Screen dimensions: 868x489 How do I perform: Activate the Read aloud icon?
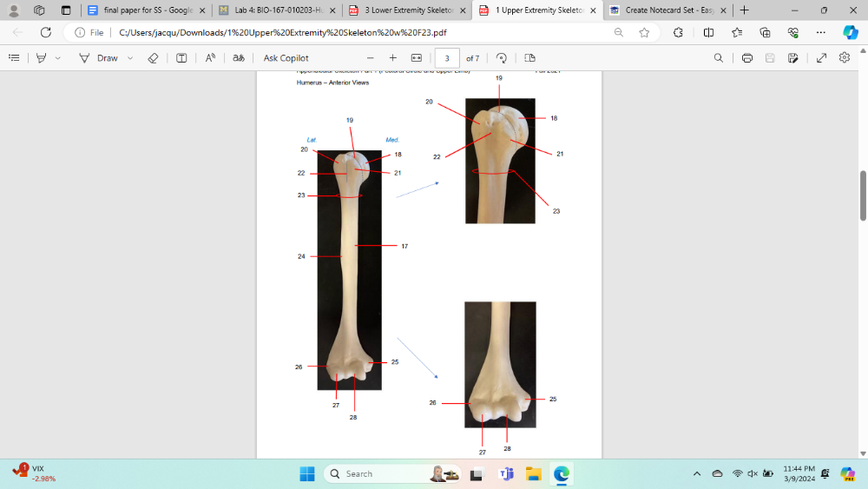[x=210, y=58]
